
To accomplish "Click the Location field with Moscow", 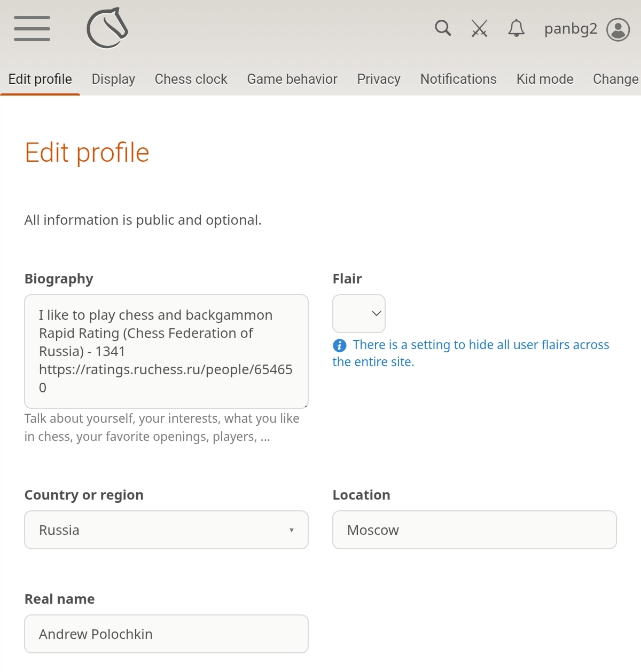I will point(474,529).
